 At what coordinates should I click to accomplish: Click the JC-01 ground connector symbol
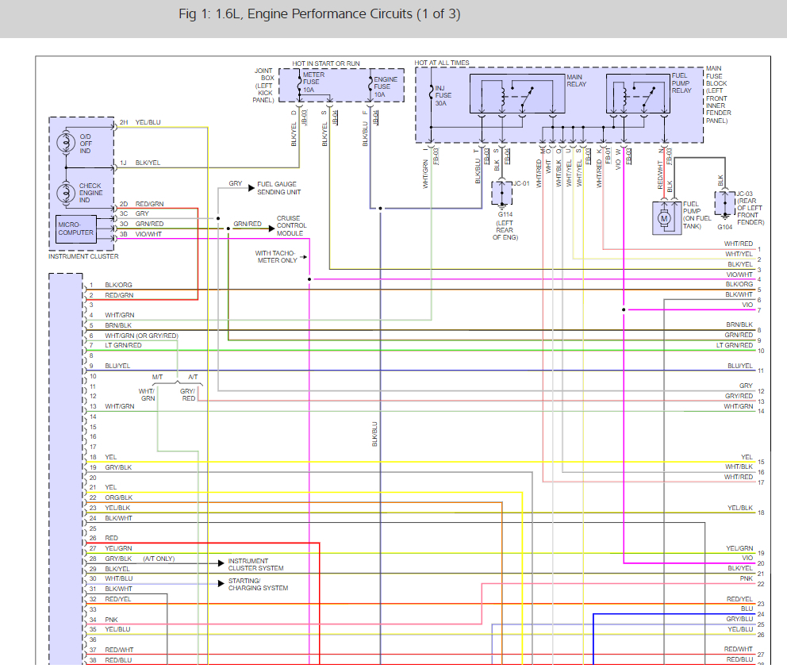(x=501, y=193)
